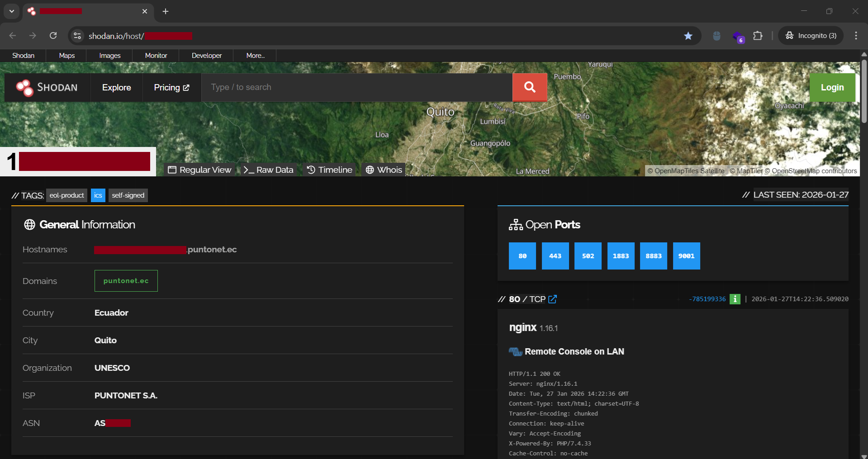Click the green info icon next to crawler ID

[735, 299]
